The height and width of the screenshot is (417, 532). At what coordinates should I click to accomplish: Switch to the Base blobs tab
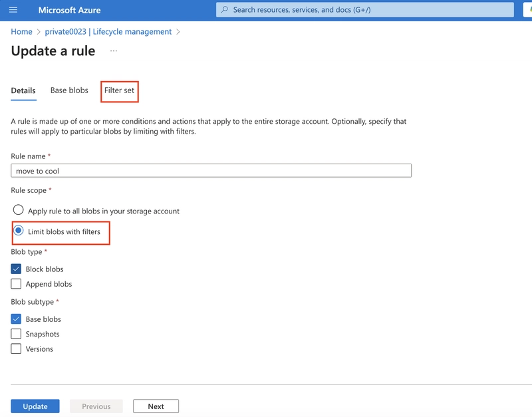69,90
